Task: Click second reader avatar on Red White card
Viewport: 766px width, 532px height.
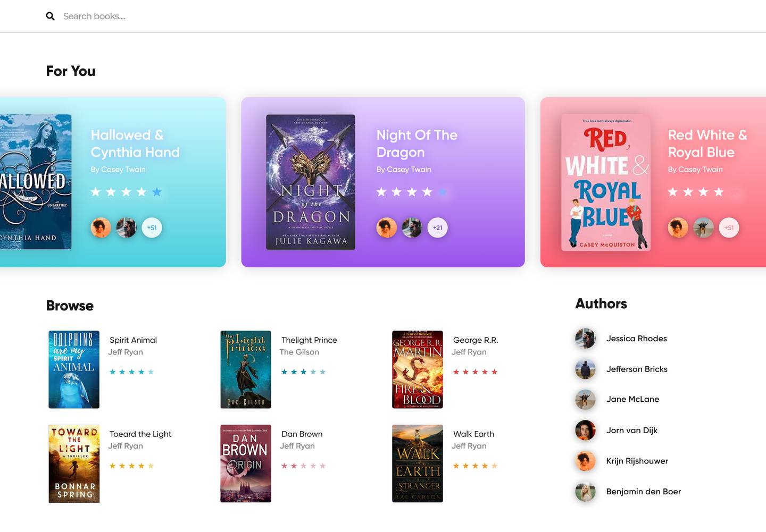Action: [x=703, y=228]
